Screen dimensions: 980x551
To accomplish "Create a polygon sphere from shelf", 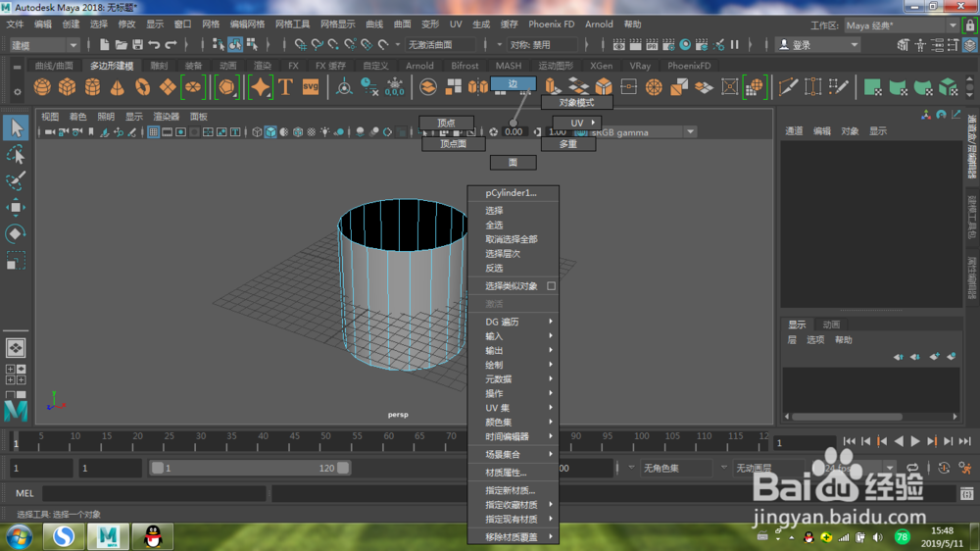I will click(x=42, y=87).
